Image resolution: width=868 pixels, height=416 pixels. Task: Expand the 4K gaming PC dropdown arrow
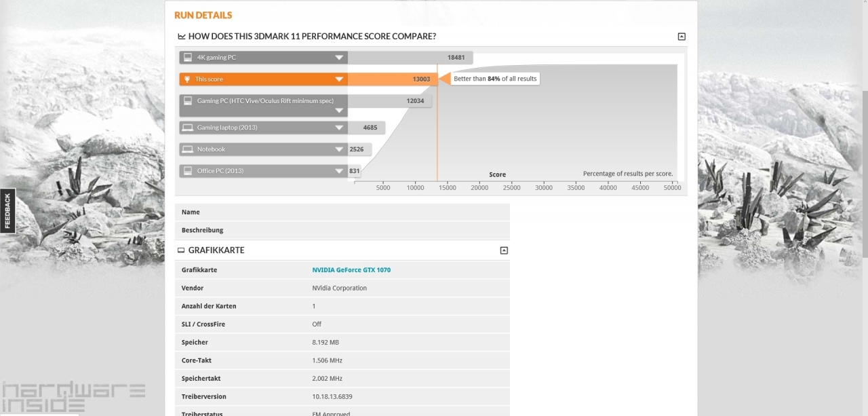[339, 58]
